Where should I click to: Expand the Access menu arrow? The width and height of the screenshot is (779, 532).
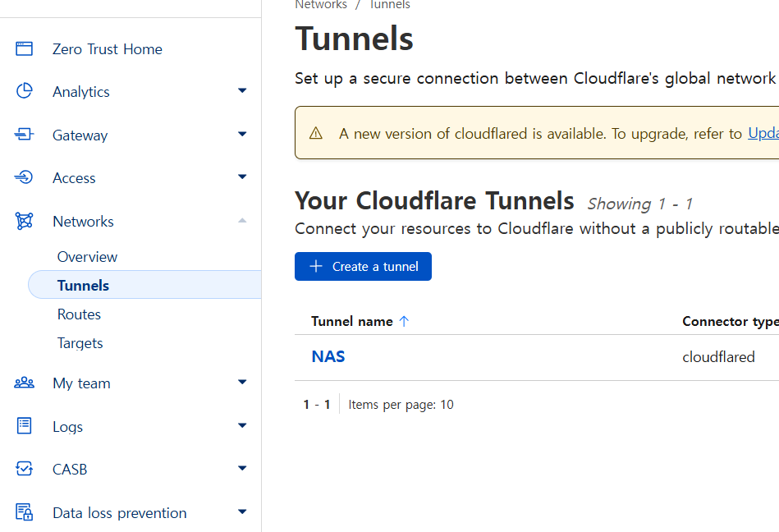click(242, 177)
